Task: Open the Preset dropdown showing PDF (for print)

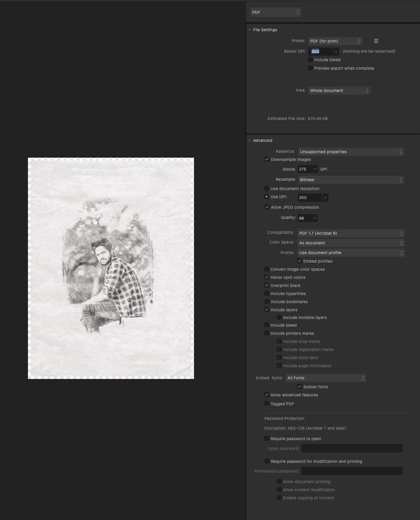Action: [x=335, y=41]
